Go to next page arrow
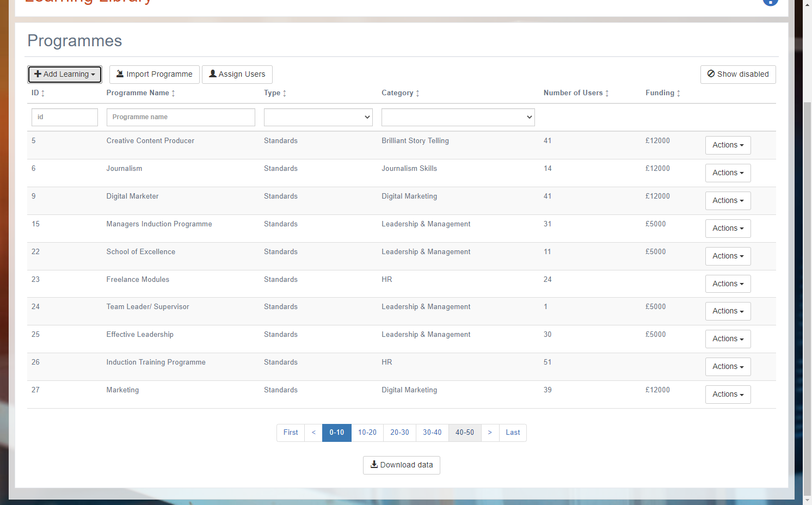812x505 pixels. click(490, 433)
